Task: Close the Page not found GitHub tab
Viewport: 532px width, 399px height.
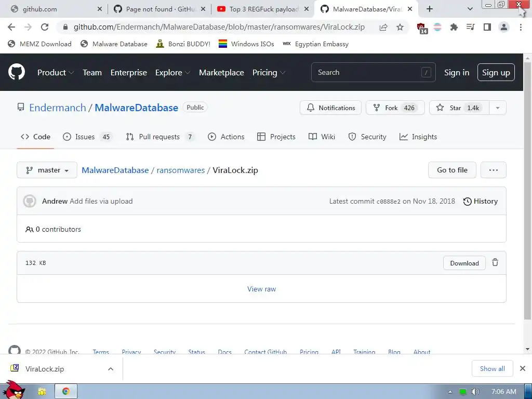Action: (x=203, y=9)
